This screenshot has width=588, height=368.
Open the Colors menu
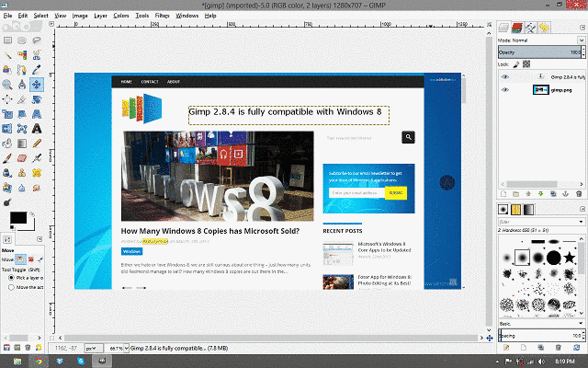[121, 16]
